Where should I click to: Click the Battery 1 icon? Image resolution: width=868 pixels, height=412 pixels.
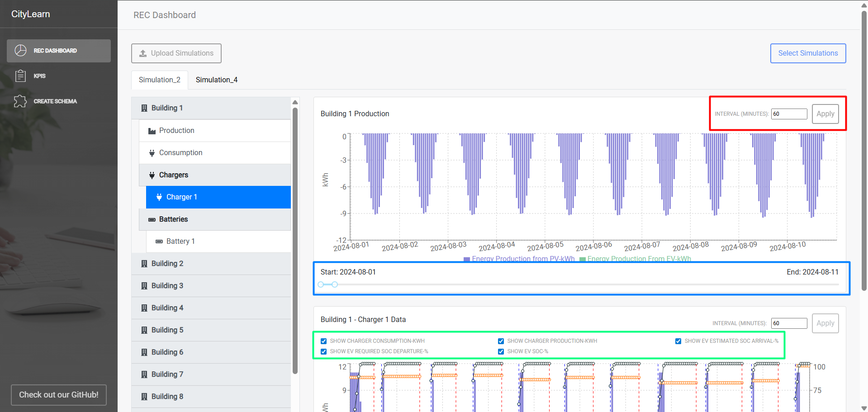click(x=159, y=242)
